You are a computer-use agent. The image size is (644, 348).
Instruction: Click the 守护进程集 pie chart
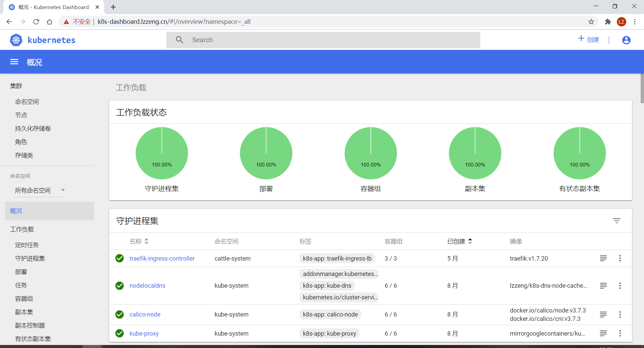[x=162, y=153]
